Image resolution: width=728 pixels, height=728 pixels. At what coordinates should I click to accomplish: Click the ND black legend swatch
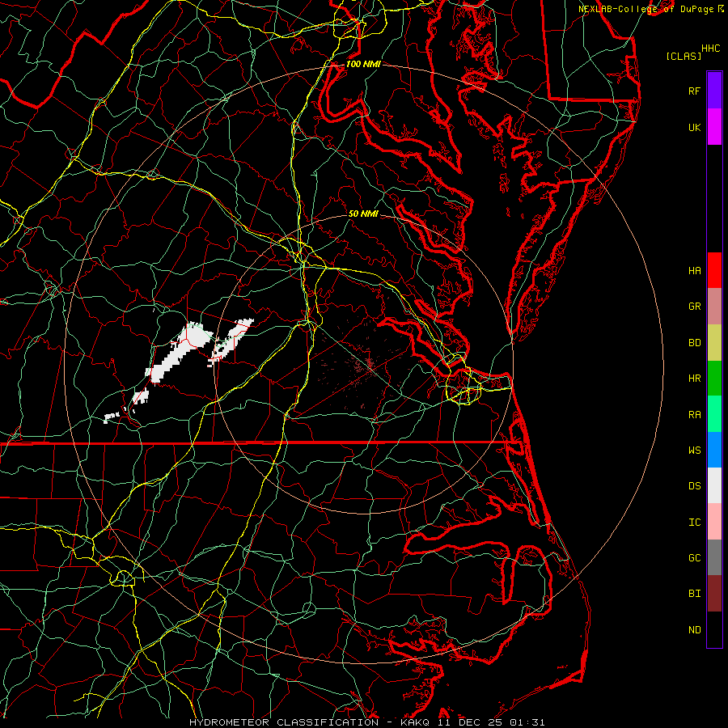point(714,629)
